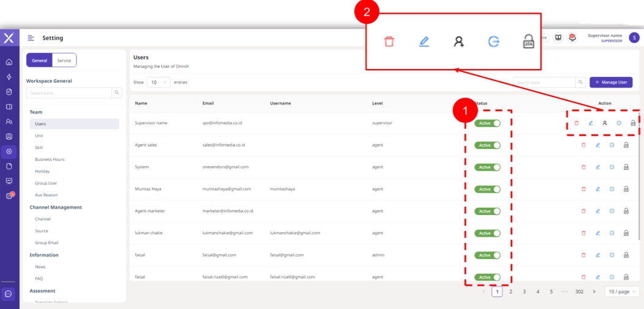Click the assign user icon for Supervisor name
Image resolution: width=644 pixels, height=309 pixels.
[x=605, y=123]
